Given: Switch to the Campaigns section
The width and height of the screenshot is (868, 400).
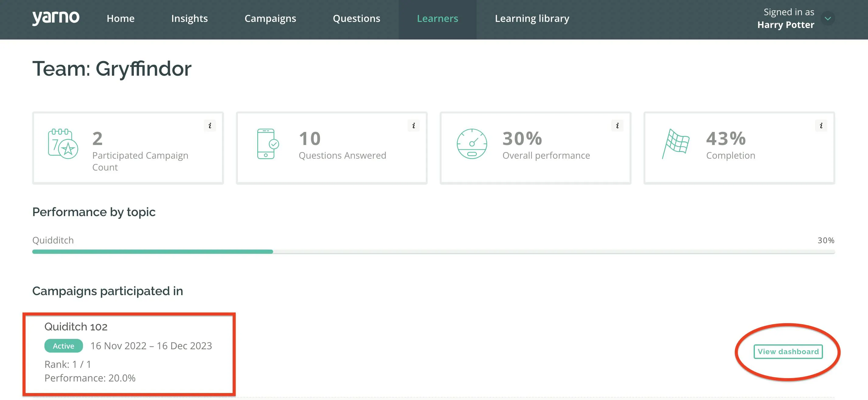Looking at the screenshot, I should coord(270,19).
